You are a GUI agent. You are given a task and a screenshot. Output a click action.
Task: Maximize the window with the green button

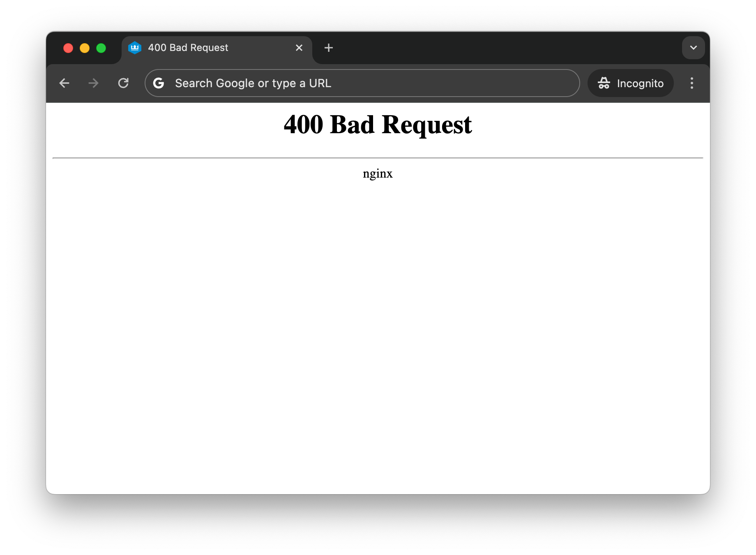point(101,48)
